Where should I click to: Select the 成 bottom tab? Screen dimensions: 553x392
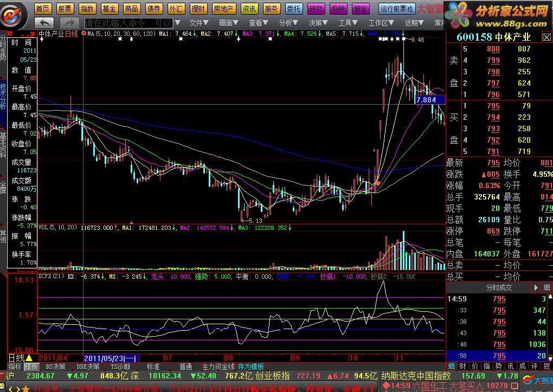click(x=523, y=366)
